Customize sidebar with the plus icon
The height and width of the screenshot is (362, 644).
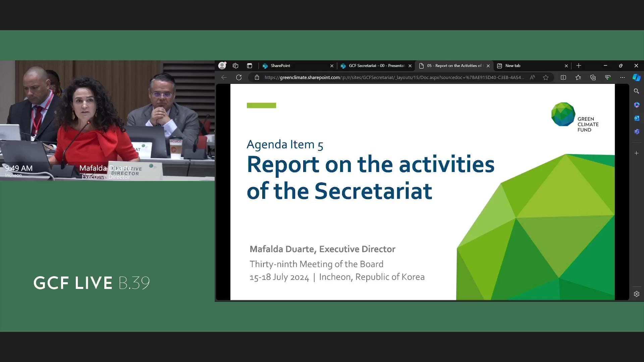pyautogui.click(x=637, y=153)
